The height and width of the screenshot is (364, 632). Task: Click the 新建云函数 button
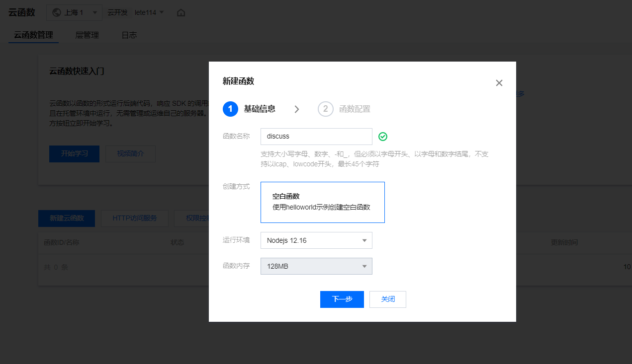point(66,218)
